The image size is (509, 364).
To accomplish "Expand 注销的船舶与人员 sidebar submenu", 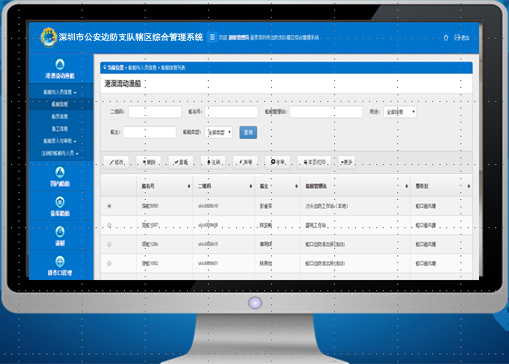I will [60, 153].
